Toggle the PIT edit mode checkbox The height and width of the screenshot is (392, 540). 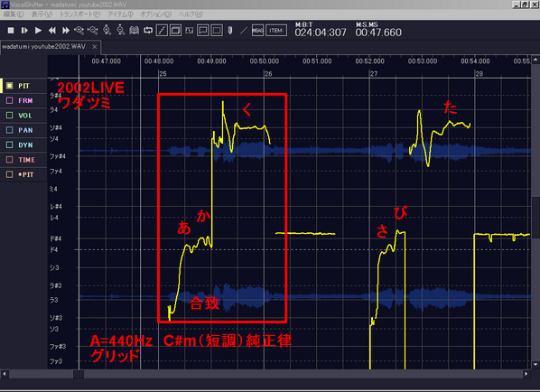click(x=10, y=86)
